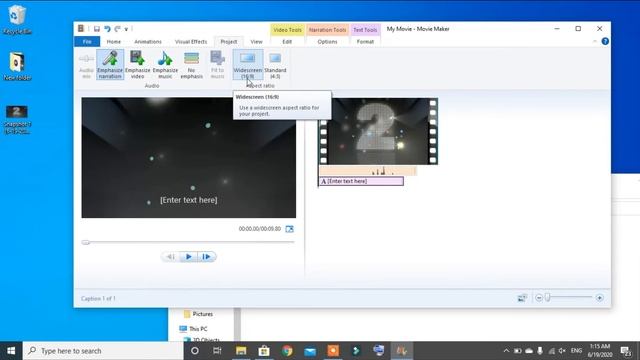Select the [Enter text here] caption track
Image resolution: width=640 pixels, height=360 pixels.
point(361,181)
